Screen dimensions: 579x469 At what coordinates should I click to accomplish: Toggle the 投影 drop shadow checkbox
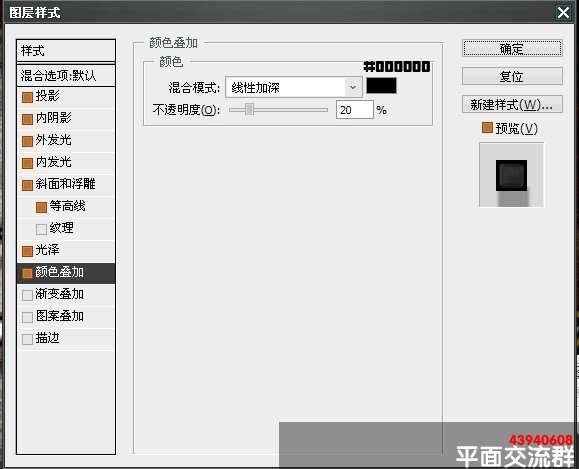(x=27, y=97)
